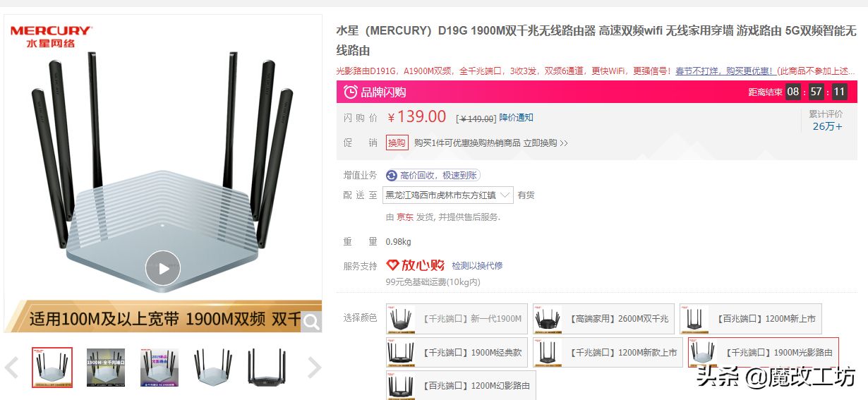The height and width of the screenshot is (400, 868).
Task: Select the 【百兆端口】1200M幻影路由 option
Action: tap(461, 386)
